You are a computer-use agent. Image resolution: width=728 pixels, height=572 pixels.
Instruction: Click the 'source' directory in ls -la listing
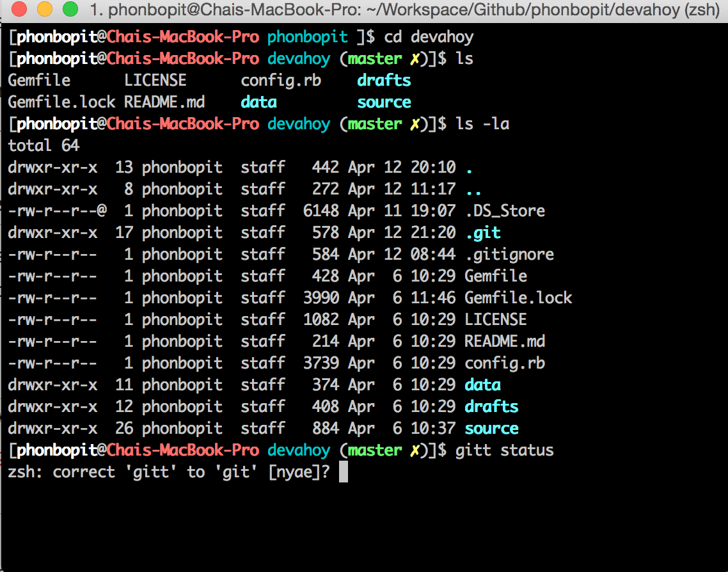(x=492, y=429)
